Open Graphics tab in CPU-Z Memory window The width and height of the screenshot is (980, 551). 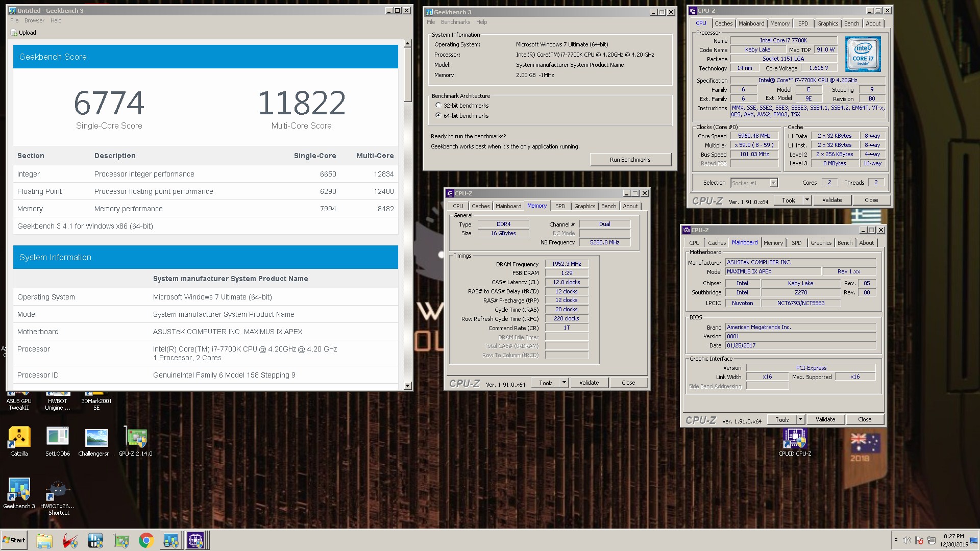pos(584,206)
